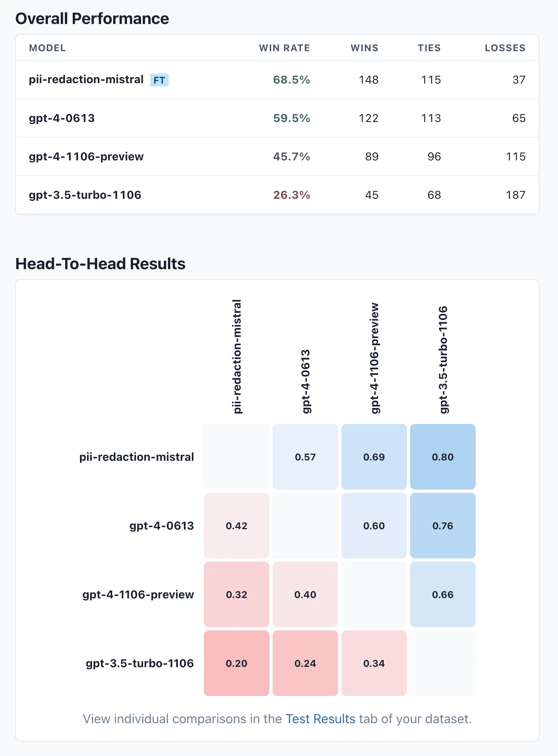Image resolution: width=558 pixels, height=756 pixels.
Task: Open the Test Results tab link
Action: [320, 719]
